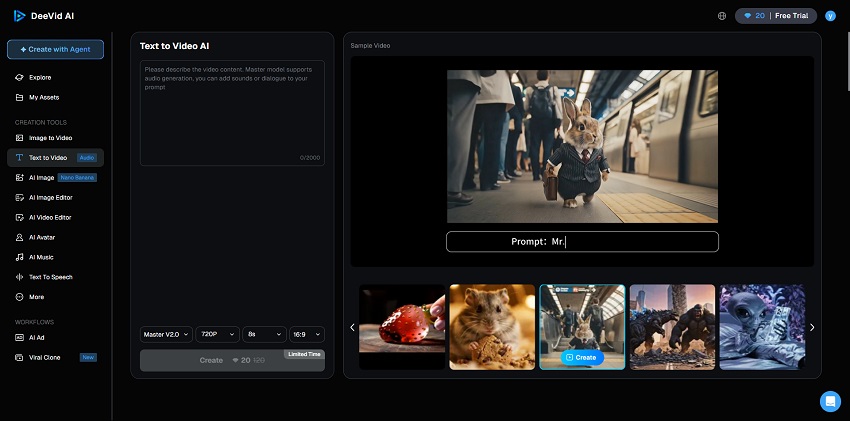Click the New badge beside Viral Clone
The image size is (850, 421).
[x=88, y=358]
